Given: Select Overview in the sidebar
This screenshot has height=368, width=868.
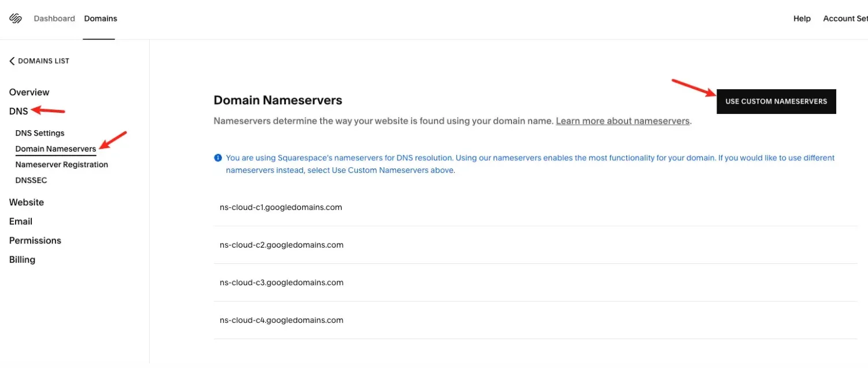Looking at the screenshot, I should click(29, 92).
